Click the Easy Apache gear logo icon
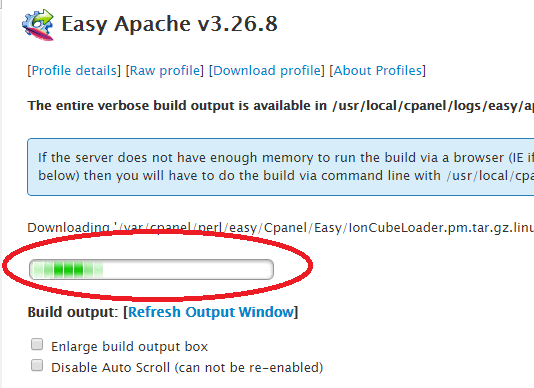Image resolution: width=534 pixels, height=388 pixels. pos(38,25)
